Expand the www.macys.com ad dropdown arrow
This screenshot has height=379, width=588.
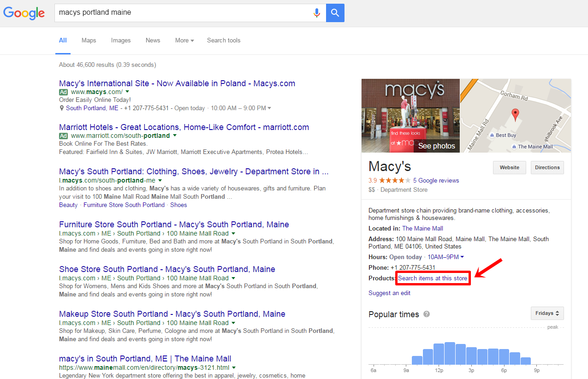[128, 92]
